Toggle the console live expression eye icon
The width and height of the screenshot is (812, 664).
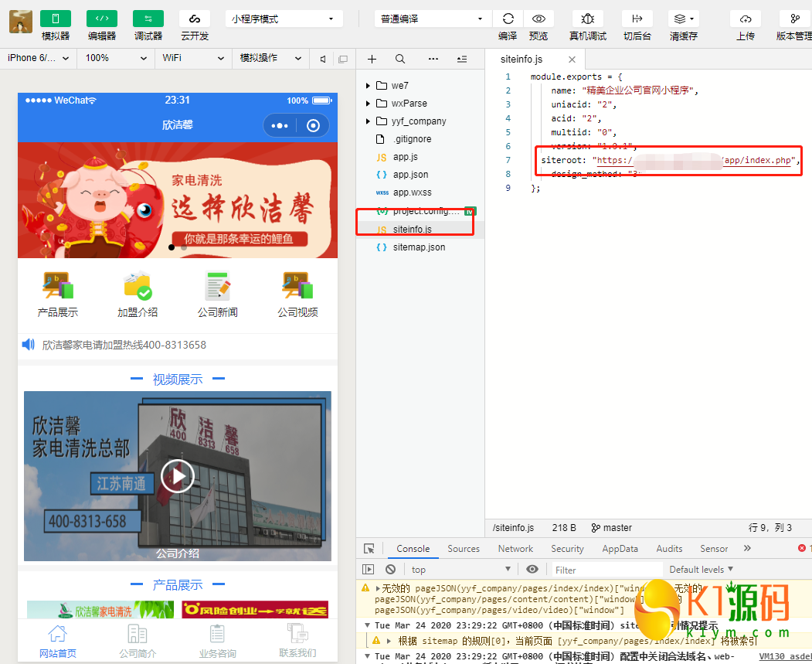pos(532,569)
